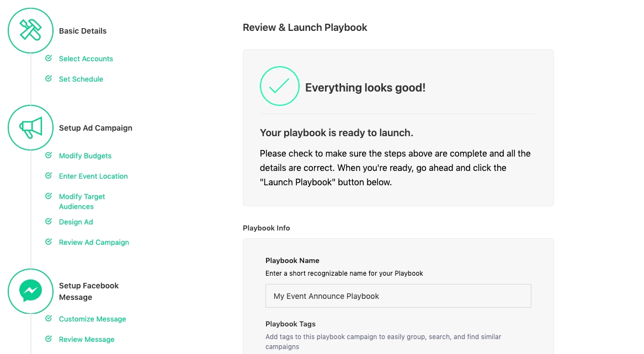Click the checkmark icon beside Review Ad Campaign
The height and width of the screenshot is (354, 644).
49,242
